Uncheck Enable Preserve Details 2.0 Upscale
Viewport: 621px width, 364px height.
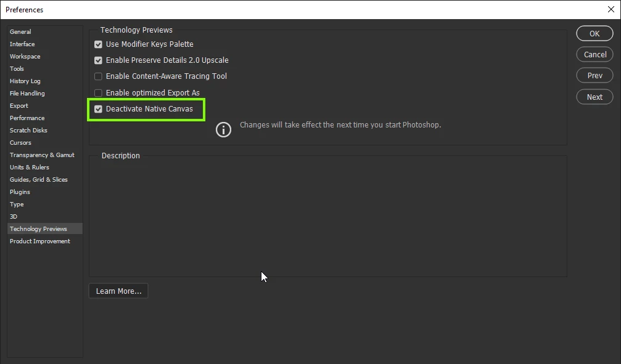(98, 60)
